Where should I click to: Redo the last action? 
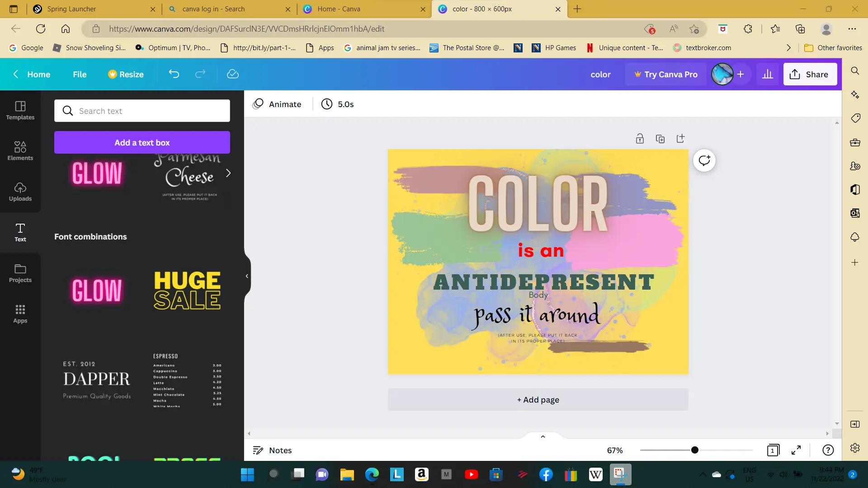pos(200,74)
